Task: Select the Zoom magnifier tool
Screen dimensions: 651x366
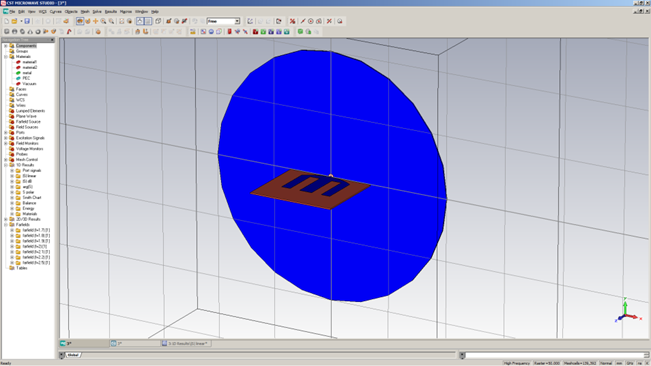Action: tap(103, 21)
